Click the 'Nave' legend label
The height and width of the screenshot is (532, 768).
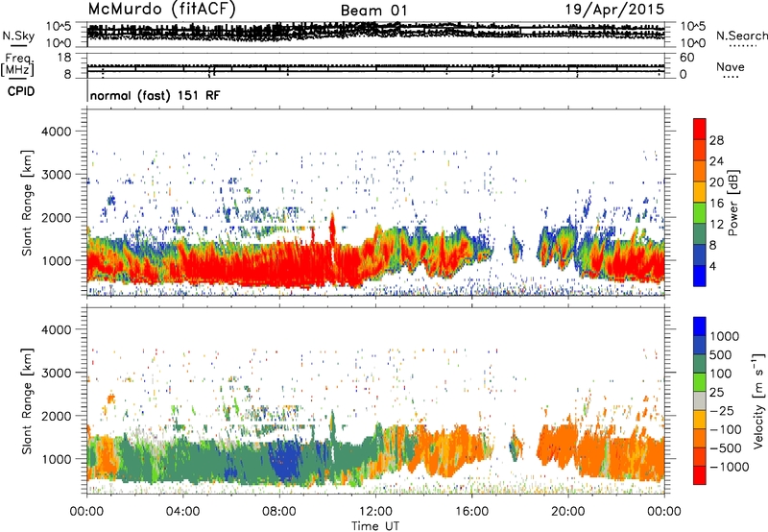[731, 66]
